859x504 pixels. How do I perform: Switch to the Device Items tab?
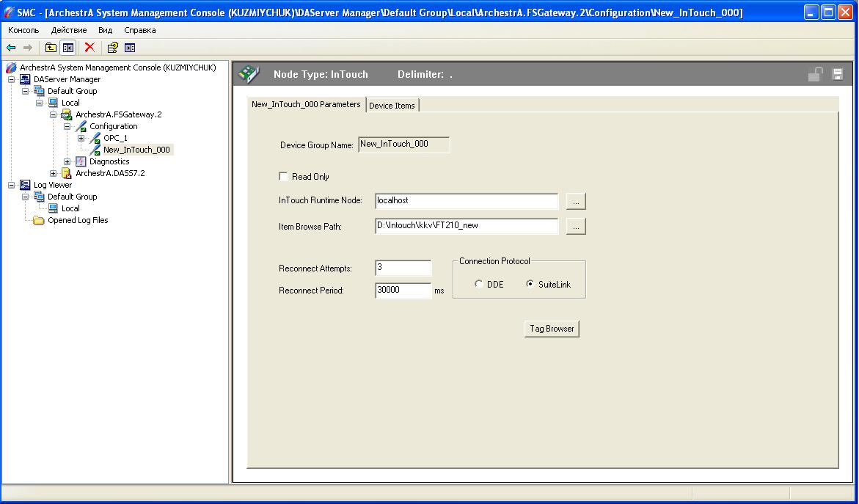pyautogui.click(x=392, y=106)
